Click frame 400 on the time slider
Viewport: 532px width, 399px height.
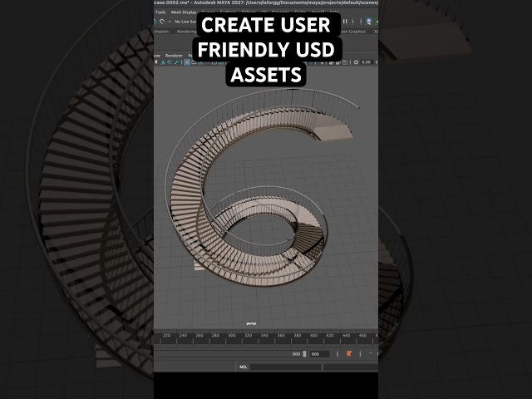(313, 336)
